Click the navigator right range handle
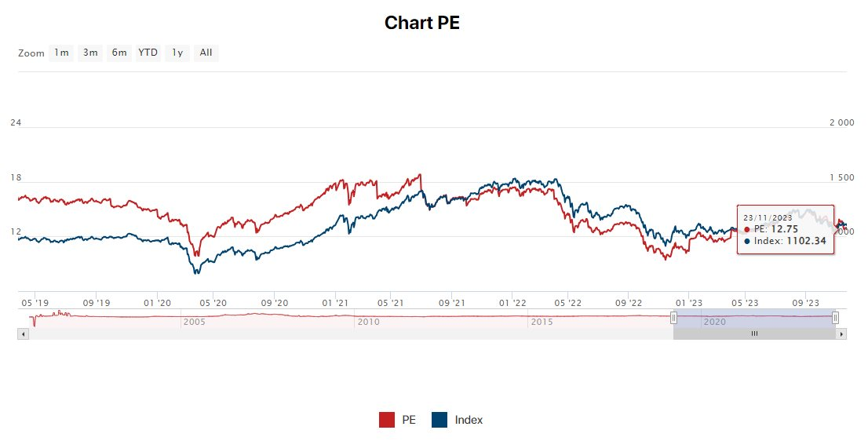Screen dimensions: 868x441 coord(835,317)
